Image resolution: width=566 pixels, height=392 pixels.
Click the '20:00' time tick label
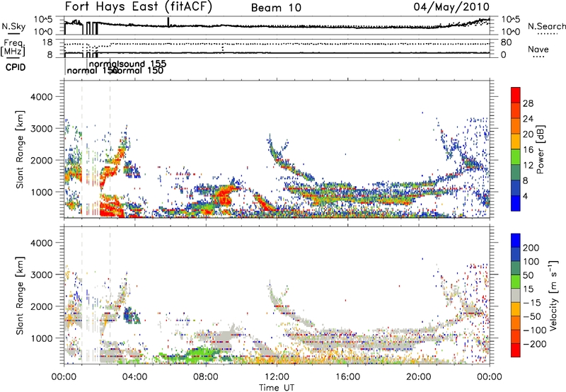[x=419, y=377]
